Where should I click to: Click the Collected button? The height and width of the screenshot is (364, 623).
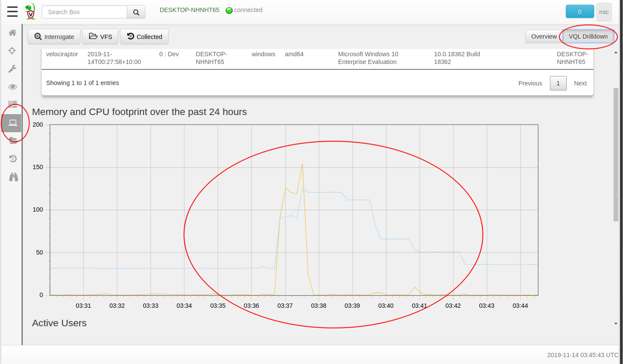point(144,37)
